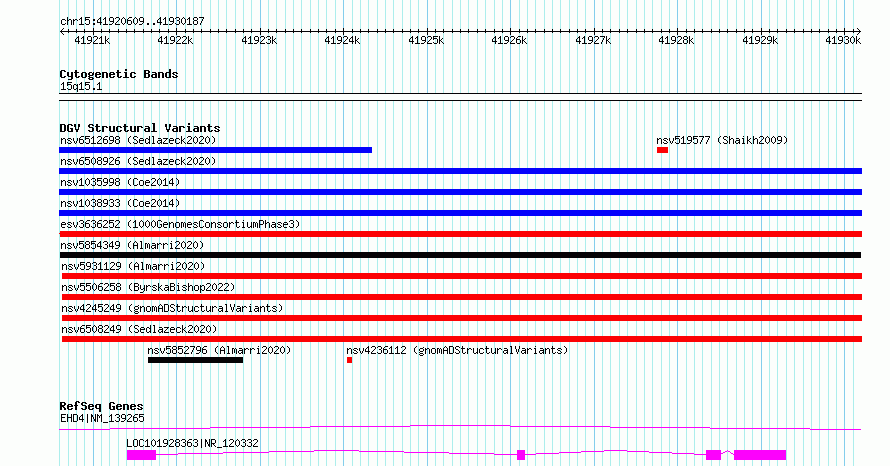The width and height of the screenshot is (890, 466).
Task: Click the chr15:41920609..41930187 coordinate text
Action: coord(132,21)
